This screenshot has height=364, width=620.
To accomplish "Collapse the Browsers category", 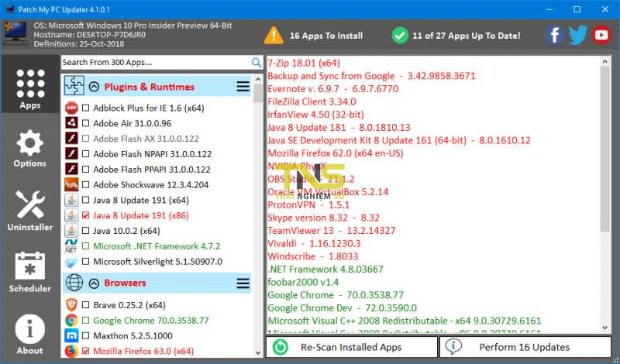I will 94,283.
